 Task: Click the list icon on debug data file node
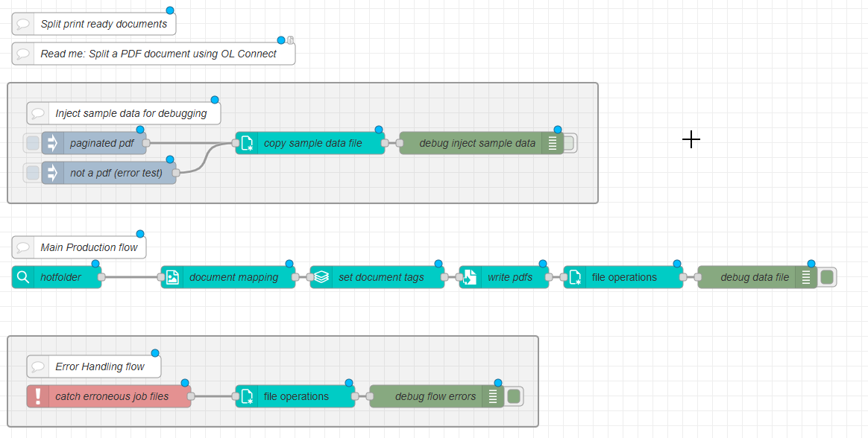point(806,277)
